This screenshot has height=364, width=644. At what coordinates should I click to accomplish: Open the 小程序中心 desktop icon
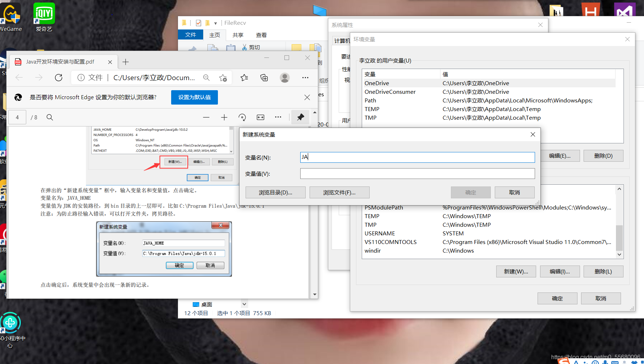click(x=11, y=330)
